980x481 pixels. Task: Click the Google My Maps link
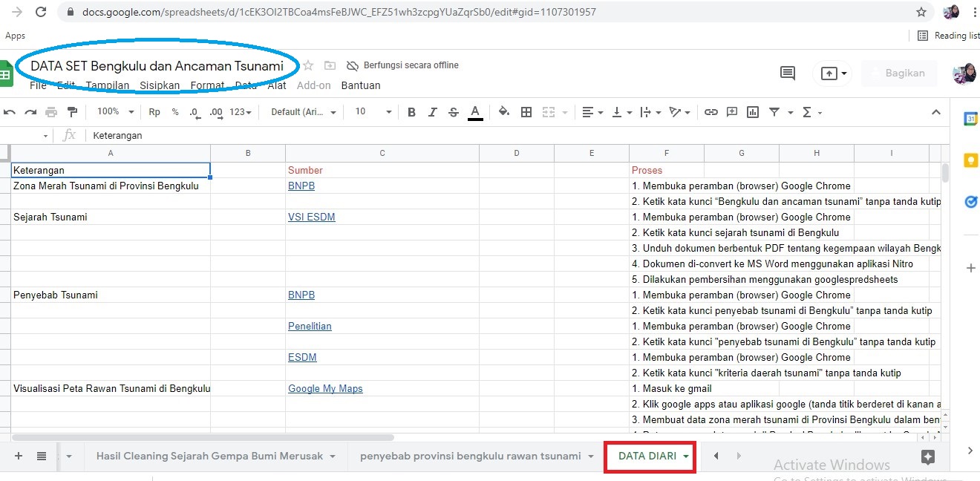[x=325, y=389]
